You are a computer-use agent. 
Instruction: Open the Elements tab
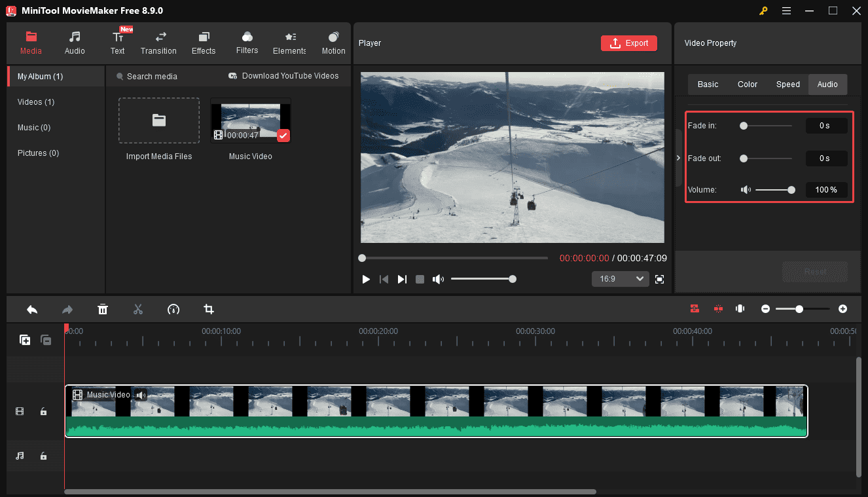pos(289,43)
